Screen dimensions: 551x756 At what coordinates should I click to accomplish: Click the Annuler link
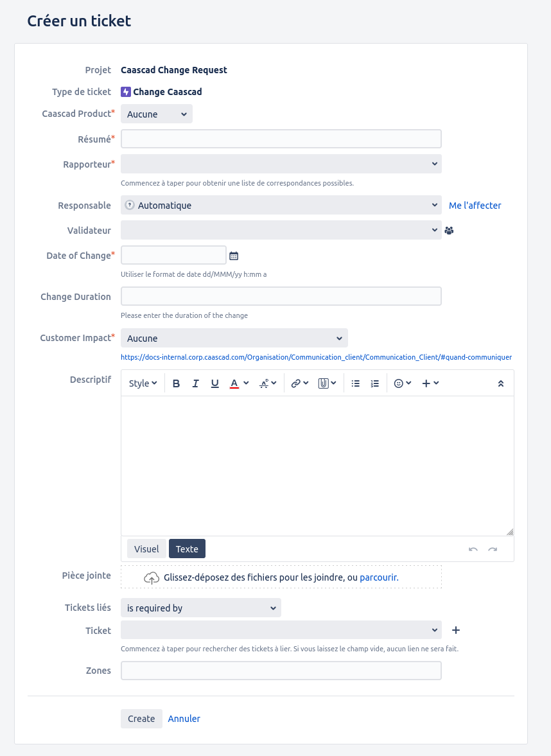tap(184, 718)
